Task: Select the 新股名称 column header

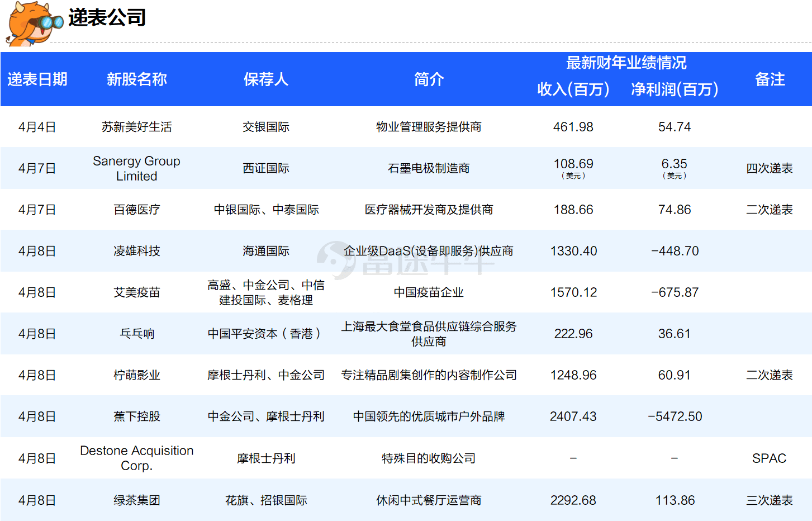Action: coord(137,79)
